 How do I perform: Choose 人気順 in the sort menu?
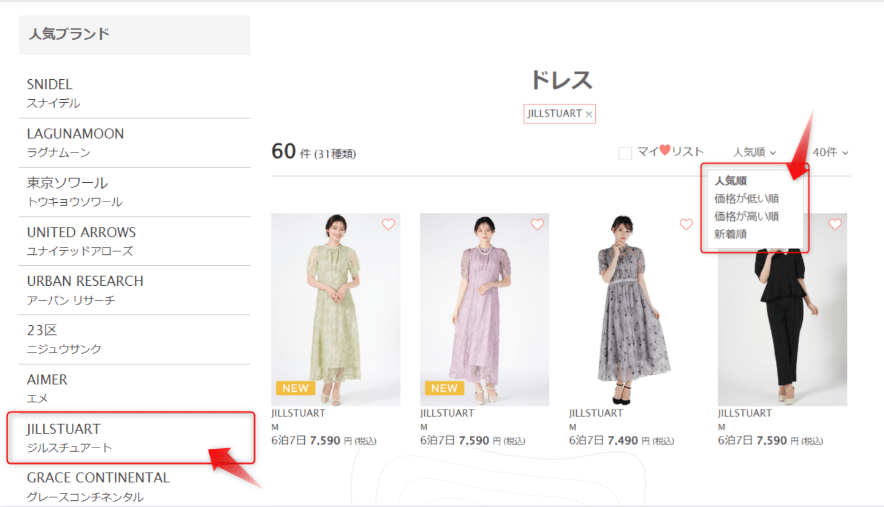point(731,181)
